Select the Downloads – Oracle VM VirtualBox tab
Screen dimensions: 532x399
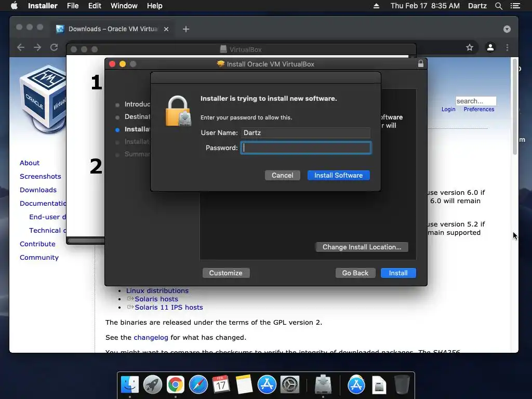pos(112,29)
